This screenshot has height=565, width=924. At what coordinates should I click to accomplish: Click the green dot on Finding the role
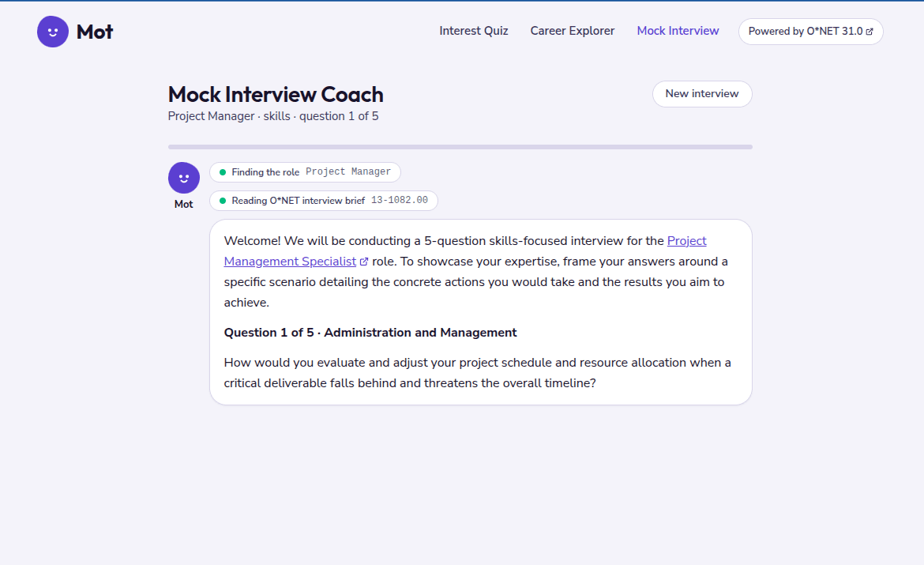[x=223, y=172]
